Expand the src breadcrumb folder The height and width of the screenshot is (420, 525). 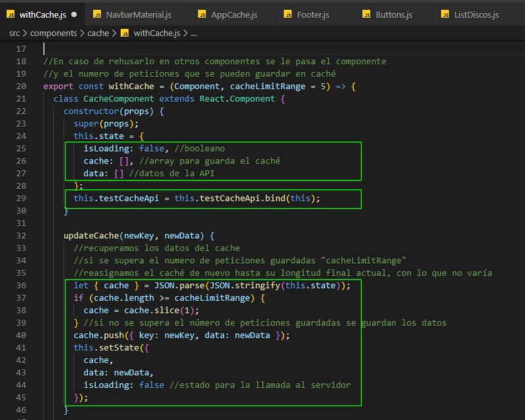(15, 32)
